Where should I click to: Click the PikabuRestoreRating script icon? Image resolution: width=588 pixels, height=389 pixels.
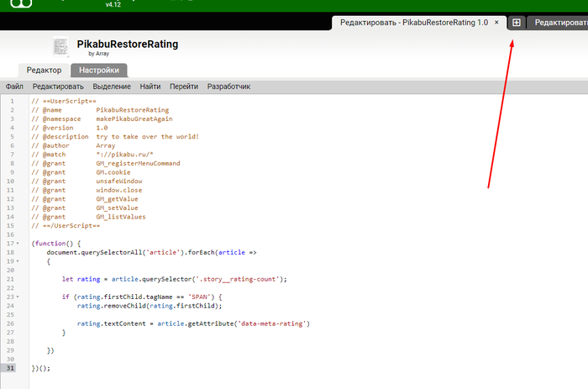[x=60, y=46]
